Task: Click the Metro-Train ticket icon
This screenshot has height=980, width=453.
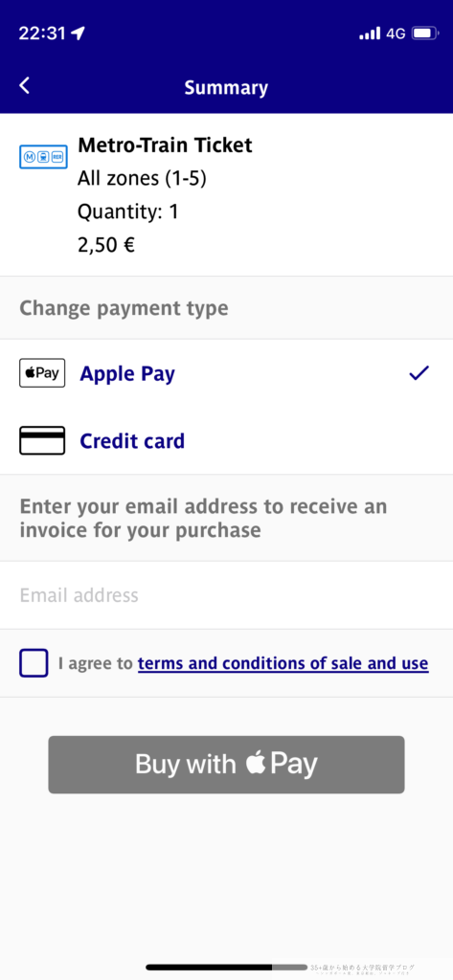Action: click(43, 157)
